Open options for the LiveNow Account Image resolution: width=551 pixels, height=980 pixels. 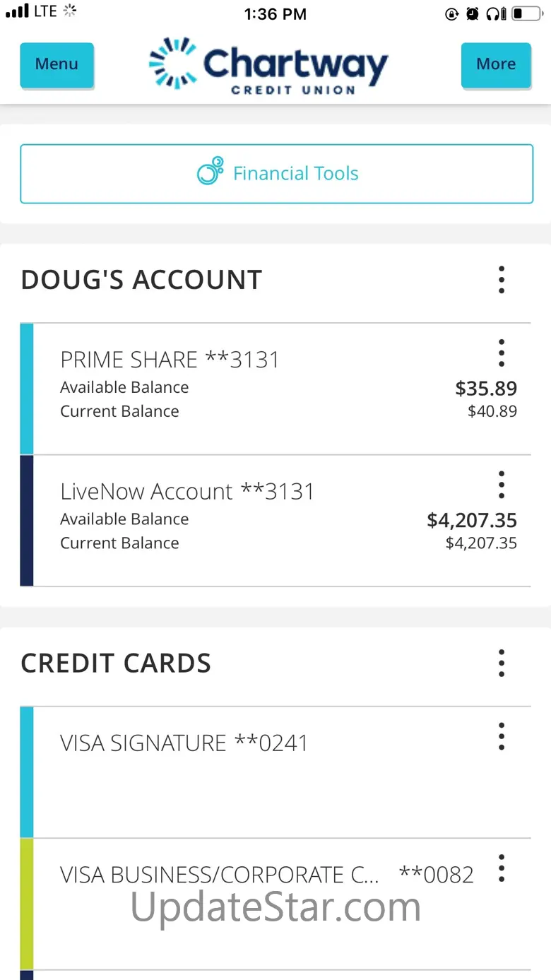click(502, 485)
